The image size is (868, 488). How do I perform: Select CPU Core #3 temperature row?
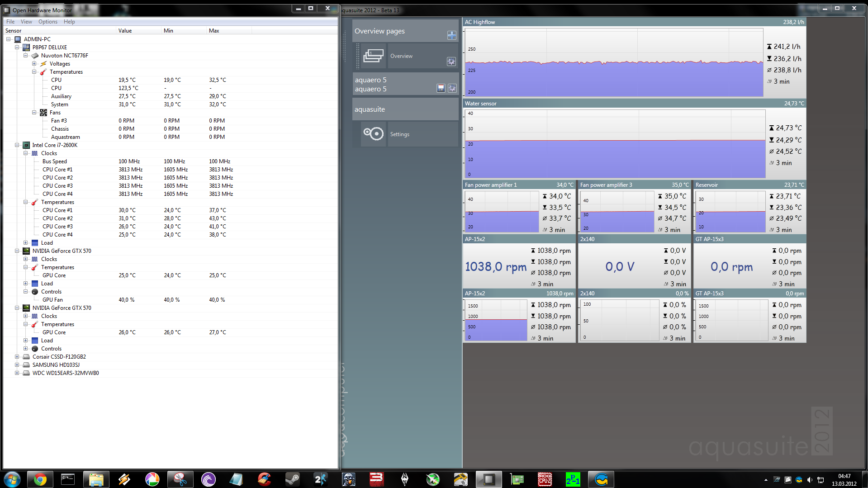point(170,227)
